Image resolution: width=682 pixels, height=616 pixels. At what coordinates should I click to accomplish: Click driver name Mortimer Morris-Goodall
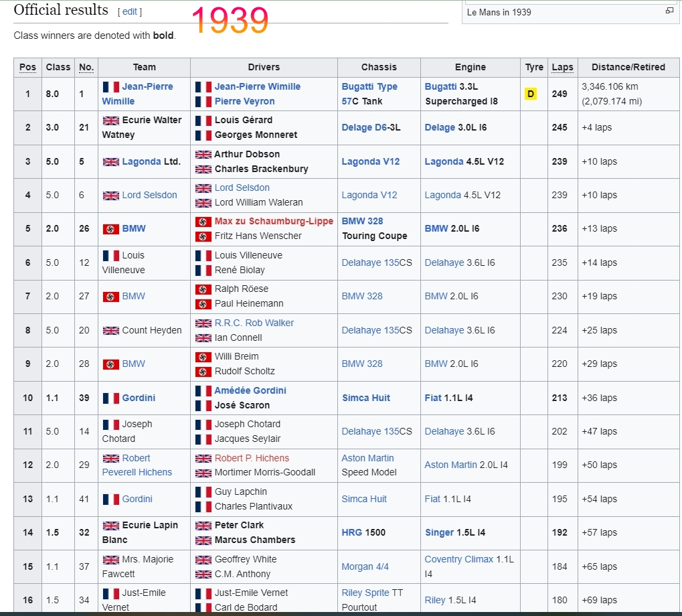coord(265,473)
